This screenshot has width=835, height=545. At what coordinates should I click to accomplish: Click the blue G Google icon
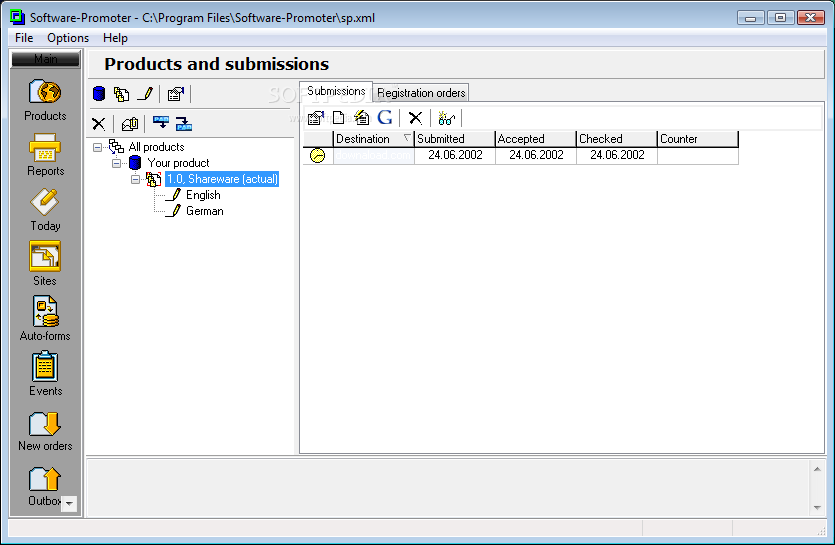(384, 117)
